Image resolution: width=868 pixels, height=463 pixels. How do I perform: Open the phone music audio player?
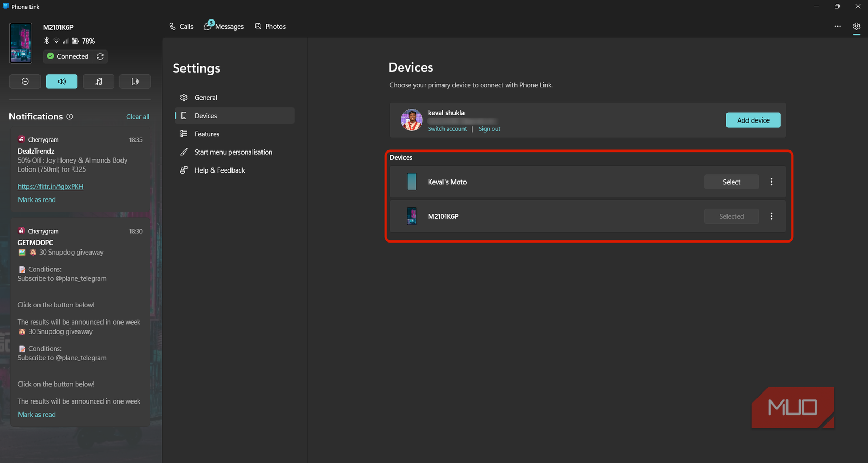(x=98, y=82)
